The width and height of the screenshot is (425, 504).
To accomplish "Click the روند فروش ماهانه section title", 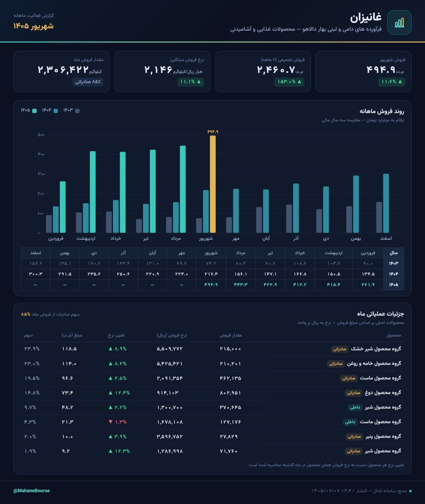I will [382, 111].
